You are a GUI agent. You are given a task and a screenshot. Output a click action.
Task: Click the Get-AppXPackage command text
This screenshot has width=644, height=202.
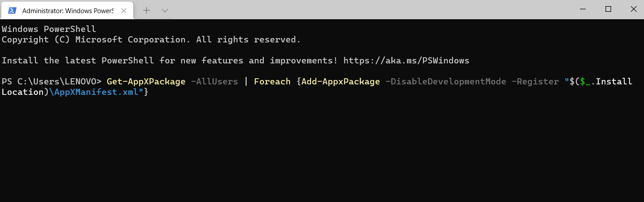coord(146,81)
